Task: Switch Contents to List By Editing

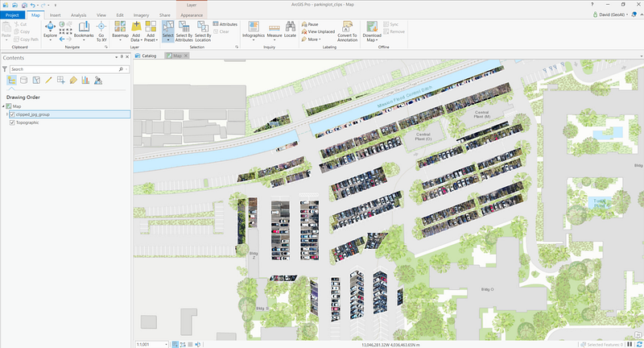Action: coord(48,81)
